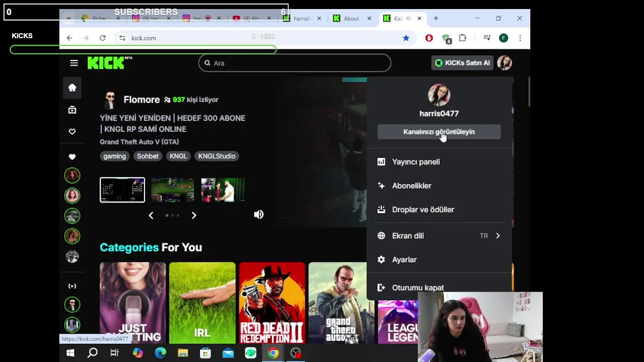Open the Chrome profile F avatar

coord(504,38)
